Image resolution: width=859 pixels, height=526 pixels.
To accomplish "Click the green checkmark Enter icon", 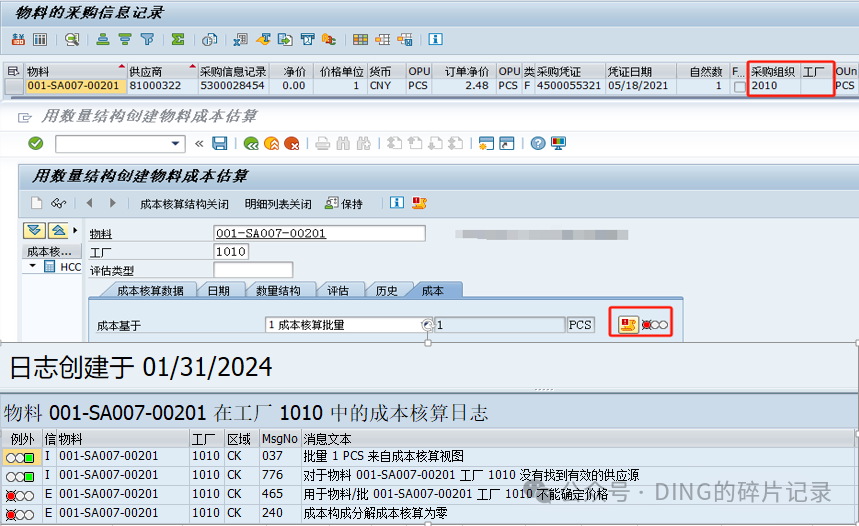I will 36,144.
